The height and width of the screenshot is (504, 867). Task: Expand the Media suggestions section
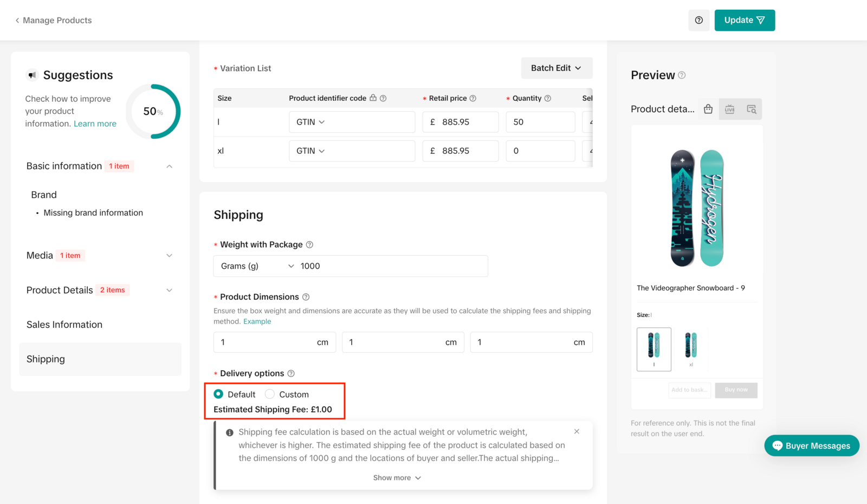169,255
